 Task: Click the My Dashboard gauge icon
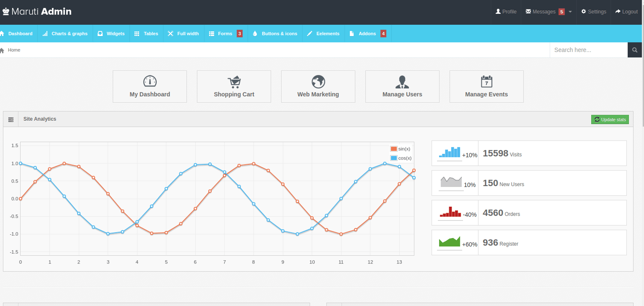coord(150,81)
